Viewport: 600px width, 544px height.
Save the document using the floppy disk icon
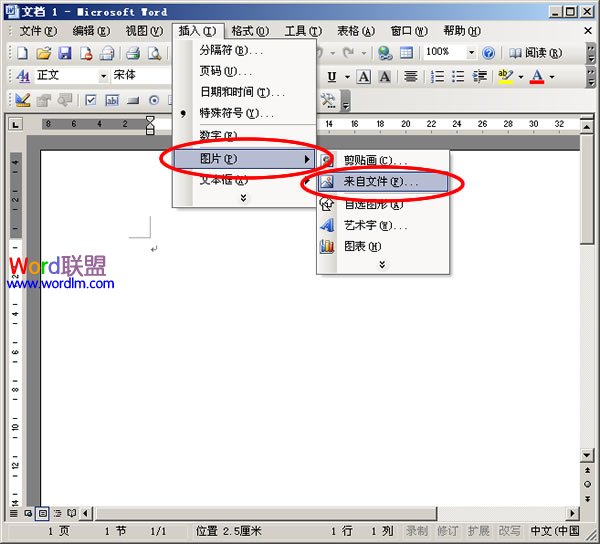(65, 53)
